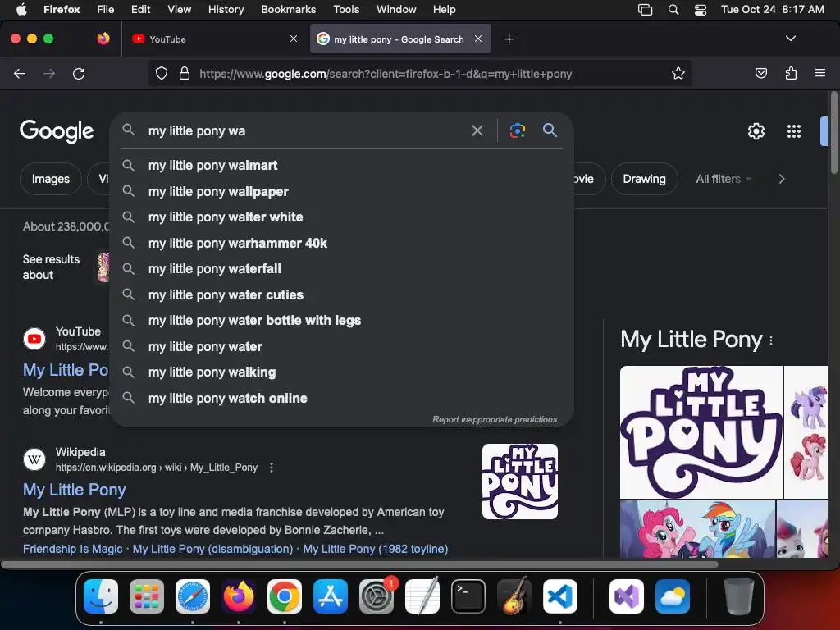The height and width of the screenshot is (630, 840).
Task: Open Save to Pocket button
Action: coord(760,73)
